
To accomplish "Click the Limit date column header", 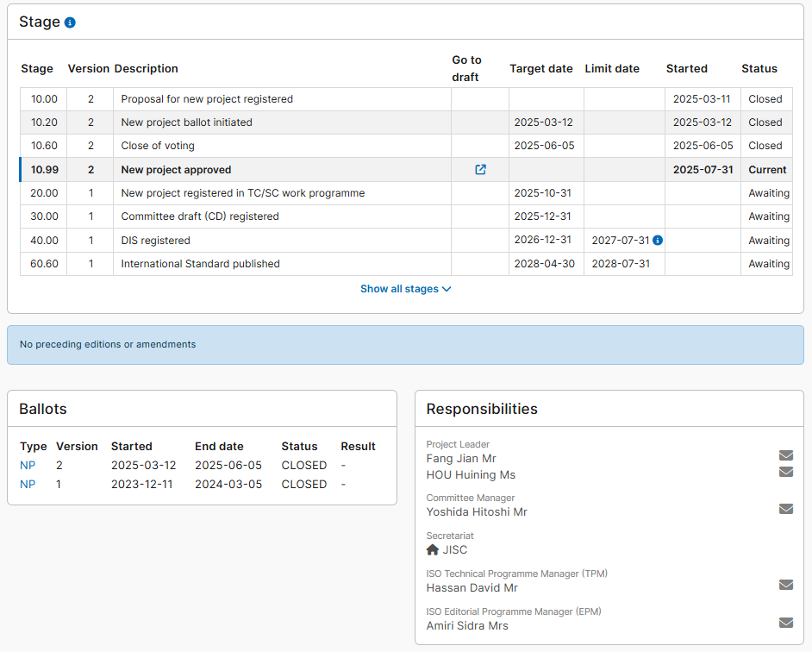I will (x=612, y=68).
